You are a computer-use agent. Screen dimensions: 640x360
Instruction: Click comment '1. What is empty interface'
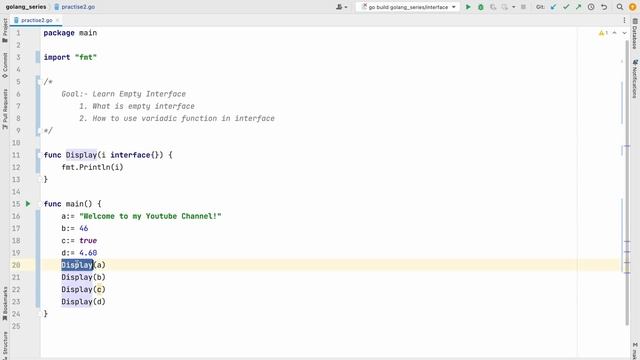click(x=137, y=106)
